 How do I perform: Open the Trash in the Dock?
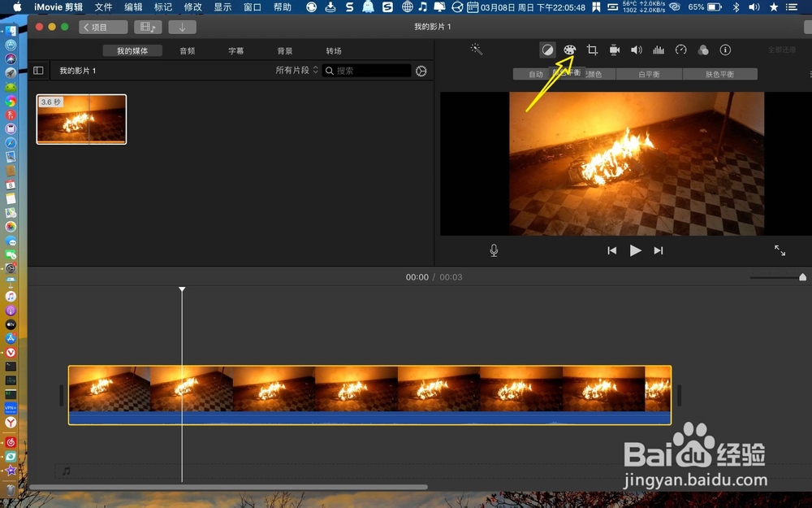(11, 490)
